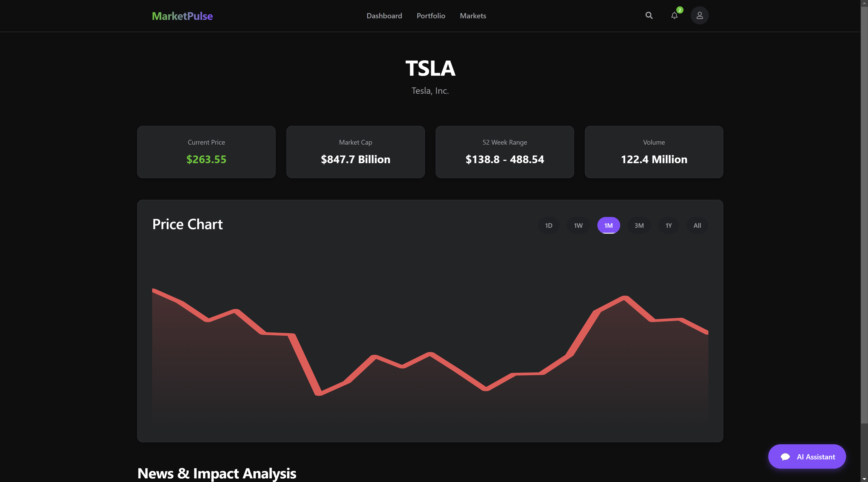Image resolution: width=868 pixels, height=482 pixels.
Task: Choose the All time range
Action: point(697,225)
